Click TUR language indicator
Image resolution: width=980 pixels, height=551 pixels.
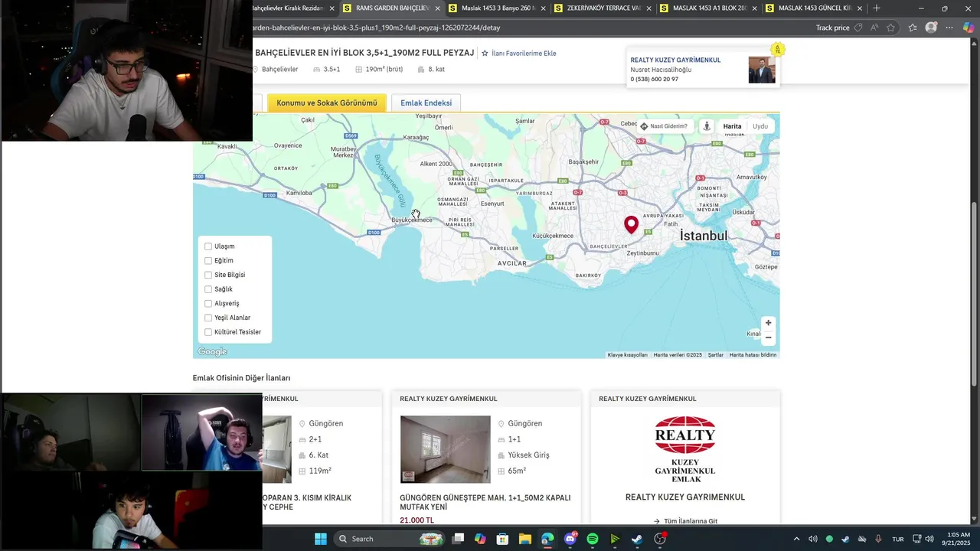pos(898,539)
